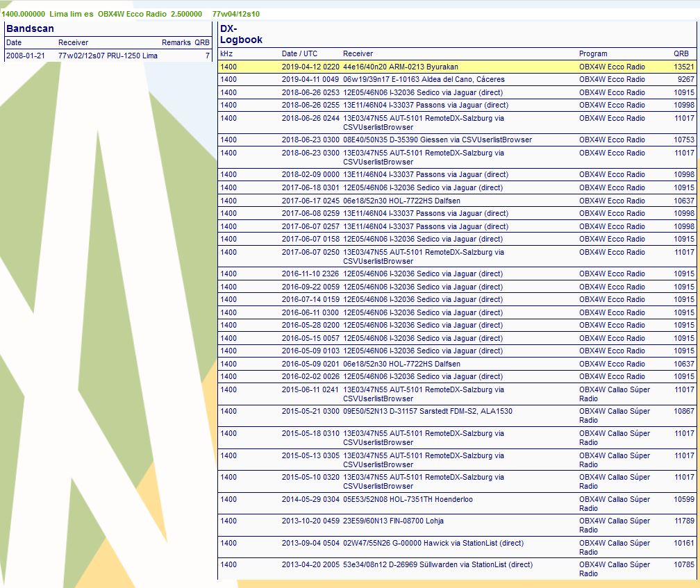This screenshot has height=588, width=700.
Task: Click power value 2.500000 in header
Action: pyautogui.click(x=186, y=14)
